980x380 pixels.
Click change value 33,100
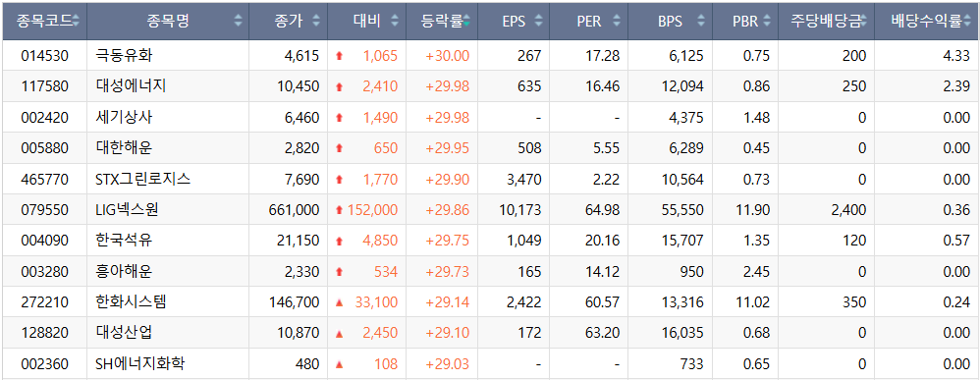click(376, 302)
